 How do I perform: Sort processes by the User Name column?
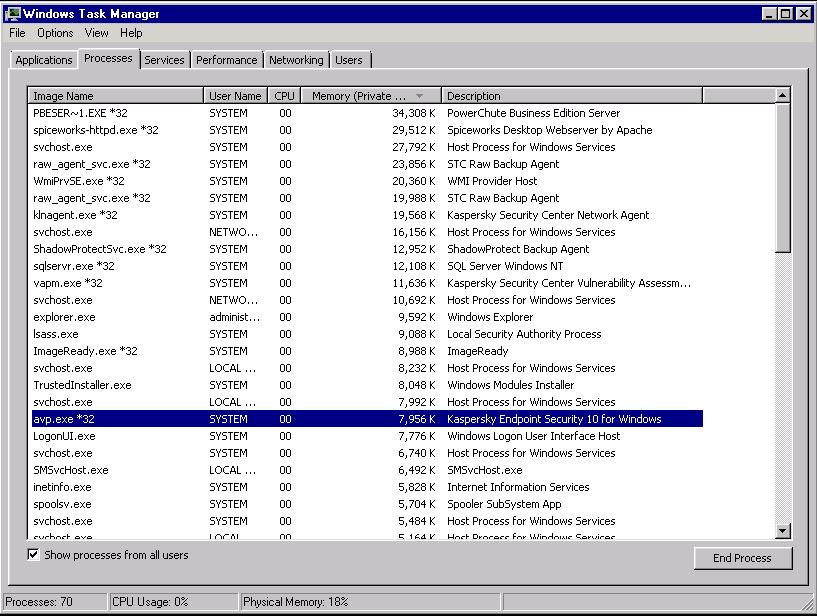[x=235, y=95]
